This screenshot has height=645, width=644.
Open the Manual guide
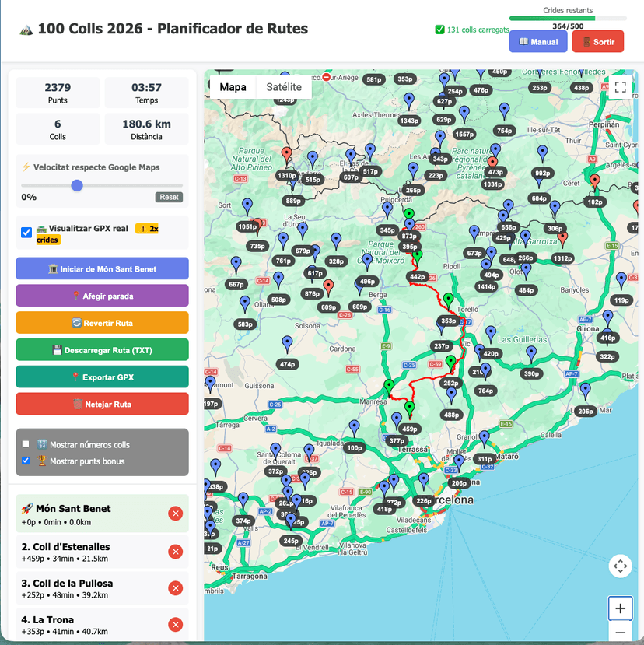(538, 42)
